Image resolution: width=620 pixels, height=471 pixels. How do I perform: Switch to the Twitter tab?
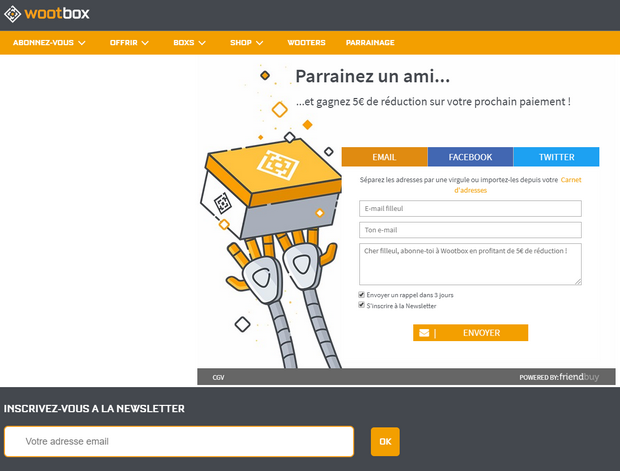tap(556, 157)
